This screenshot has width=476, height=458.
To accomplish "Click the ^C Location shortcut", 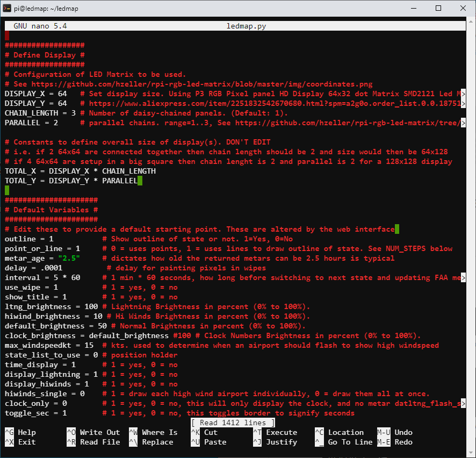I will tap(340, 432).
